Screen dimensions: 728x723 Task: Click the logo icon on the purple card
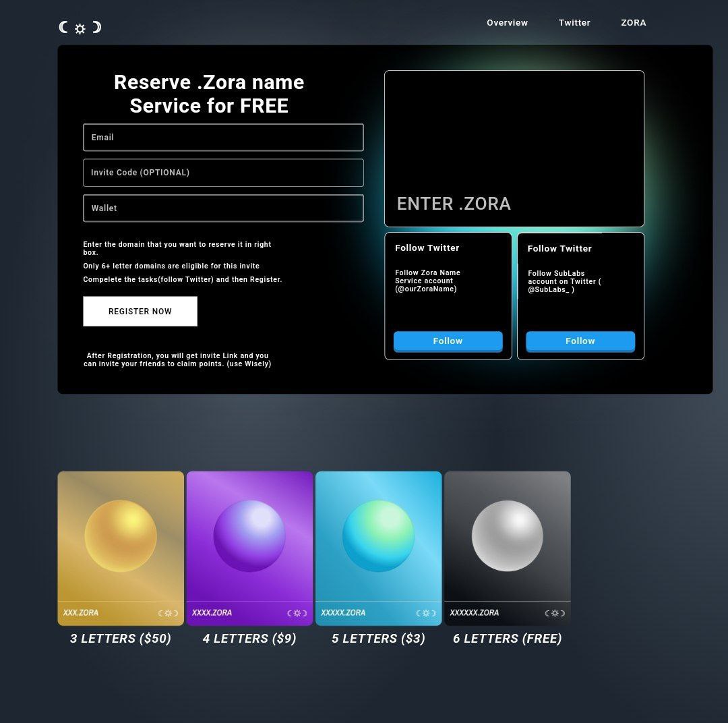[297, 613]
